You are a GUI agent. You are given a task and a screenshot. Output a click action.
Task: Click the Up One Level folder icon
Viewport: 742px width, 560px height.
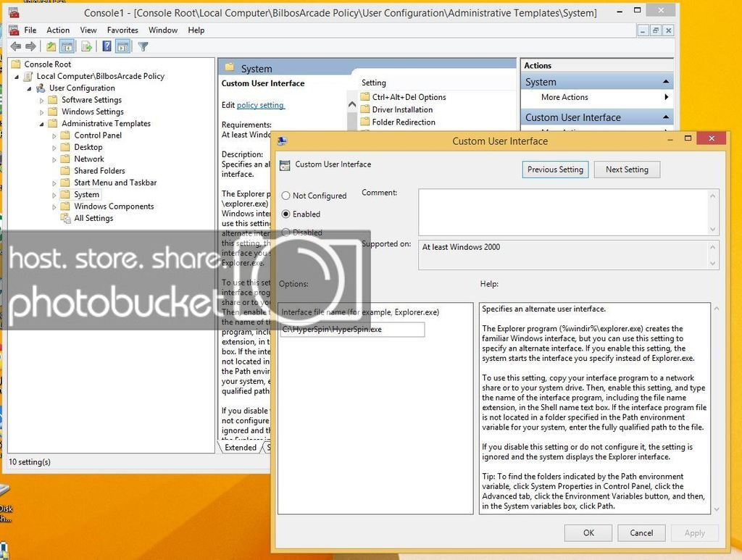pos(51,46)
